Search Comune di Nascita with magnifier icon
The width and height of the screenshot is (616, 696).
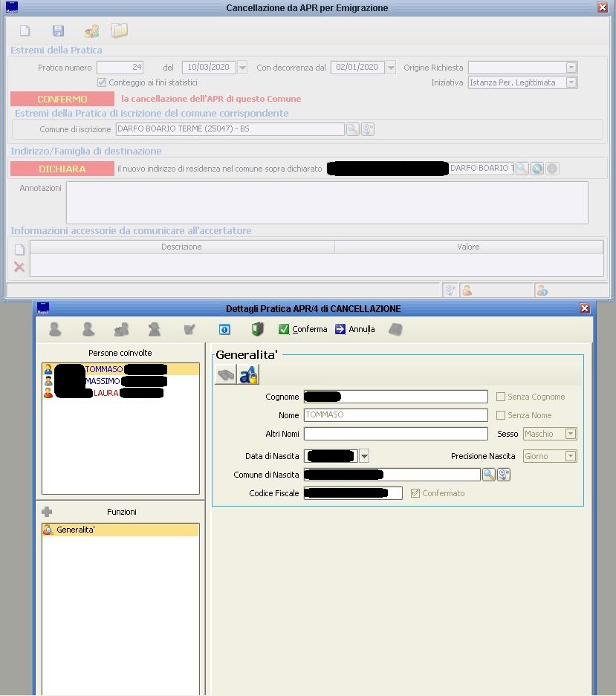point(488,475)
